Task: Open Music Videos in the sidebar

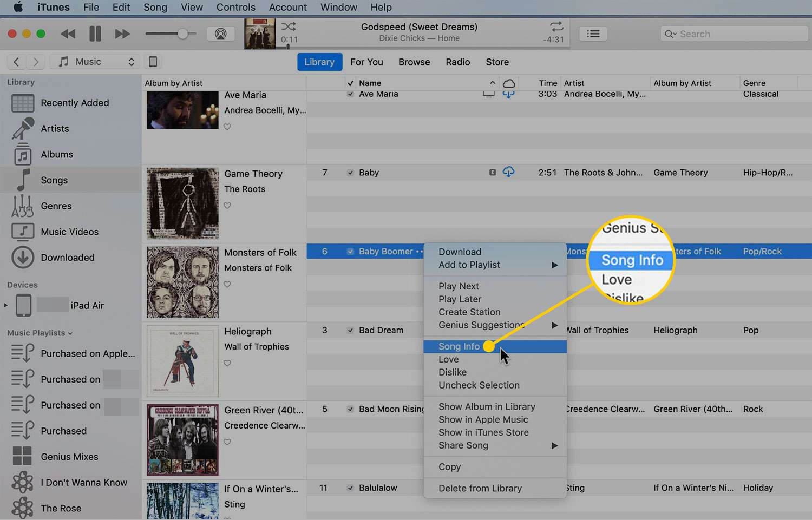Action: click(70, 232)
